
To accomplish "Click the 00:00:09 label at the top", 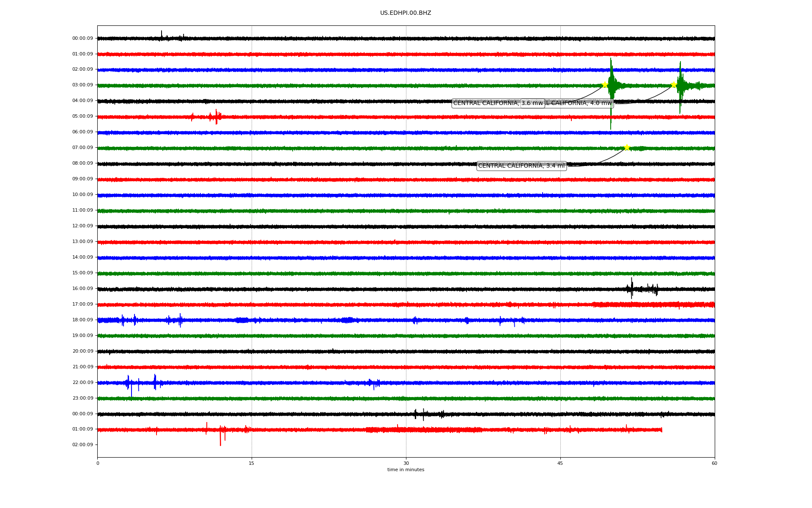I will [x=82, y=39].
